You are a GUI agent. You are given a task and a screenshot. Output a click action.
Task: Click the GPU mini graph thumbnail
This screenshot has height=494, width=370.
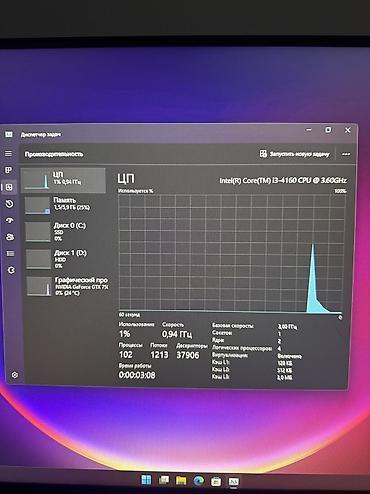coord(39,286)
